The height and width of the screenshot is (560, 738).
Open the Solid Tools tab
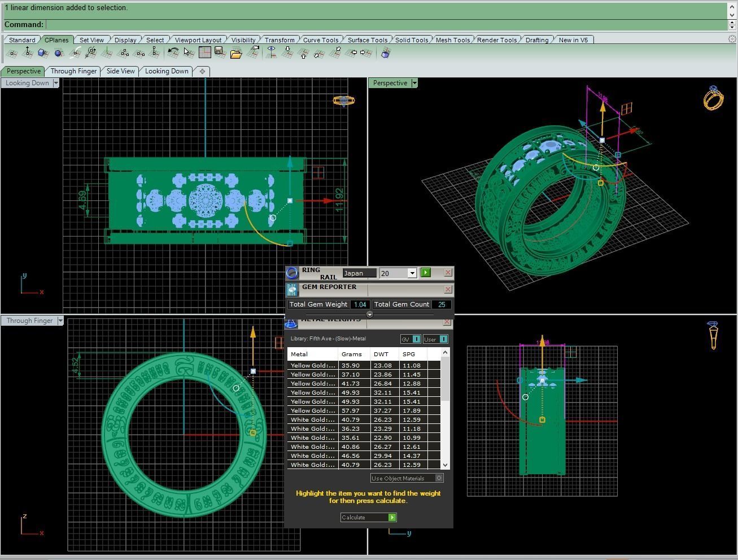pos(412,40)
